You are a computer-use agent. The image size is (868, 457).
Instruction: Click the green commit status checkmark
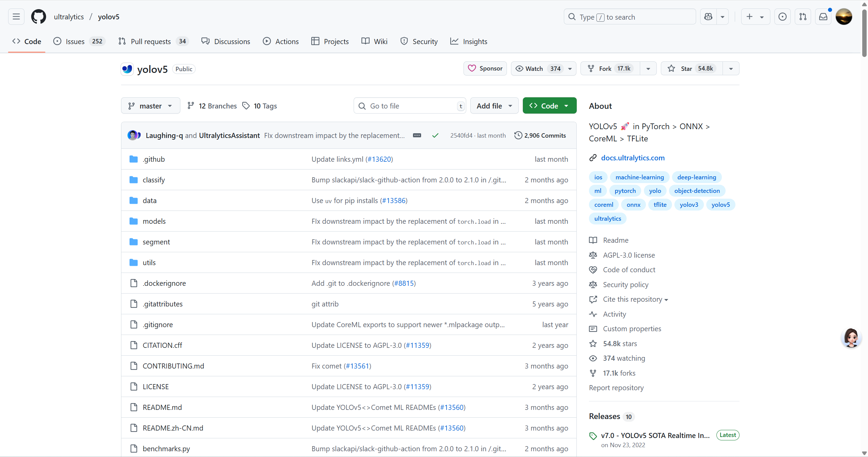coord(435,135)
